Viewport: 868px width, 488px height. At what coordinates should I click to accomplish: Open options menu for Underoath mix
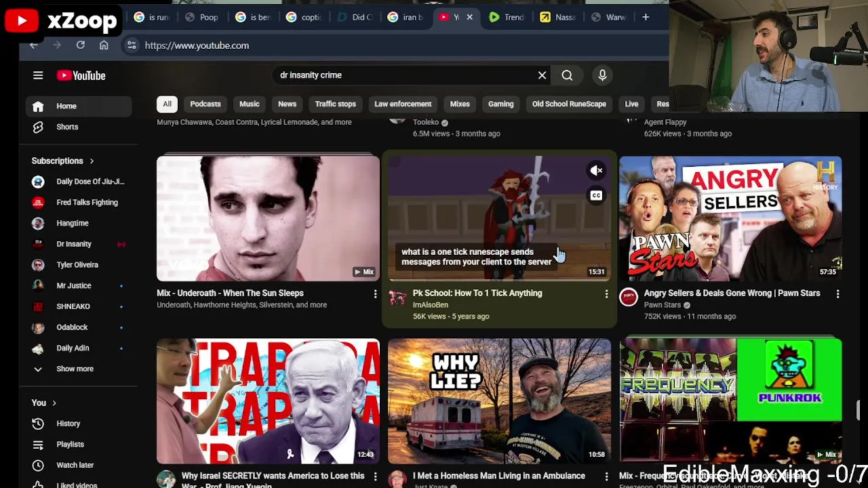click(375, 293)
